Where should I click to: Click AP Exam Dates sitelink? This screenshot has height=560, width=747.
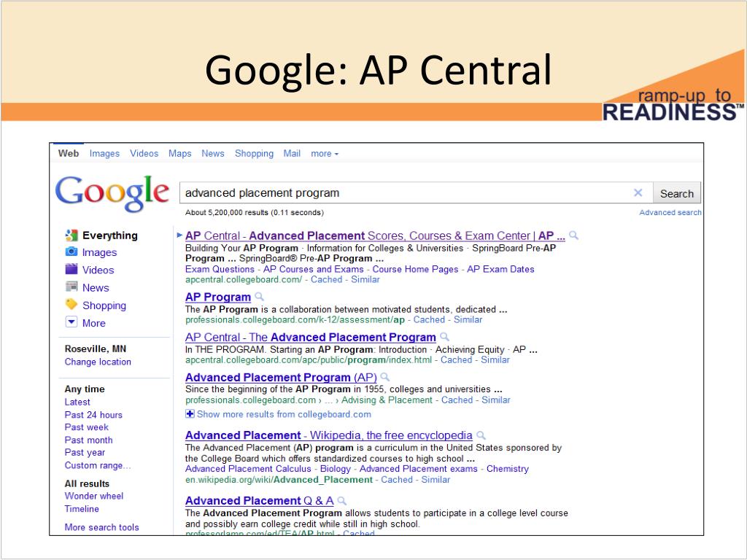500,269
